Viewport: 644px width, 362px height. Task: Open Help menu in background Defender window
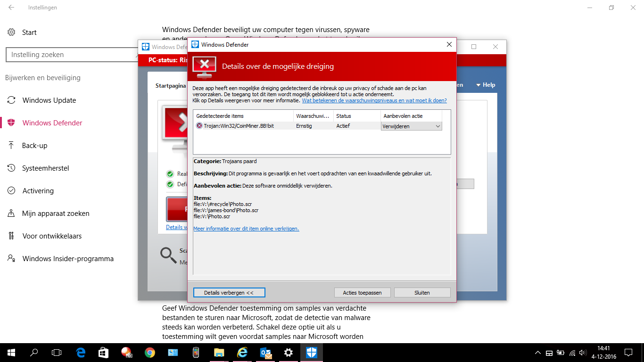point(486,85)
